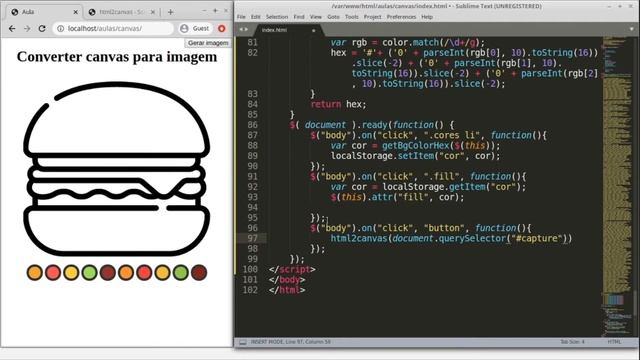Image resolution: width=640 pixels, height=360 pixels.
Task: Click the Line 97, Column 50 status text
Action: coord(310,342)
